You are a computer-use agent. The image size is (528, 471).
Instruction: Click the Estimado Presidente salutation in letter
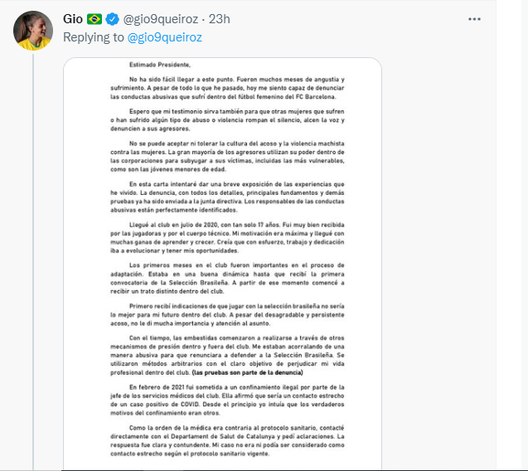160,65
